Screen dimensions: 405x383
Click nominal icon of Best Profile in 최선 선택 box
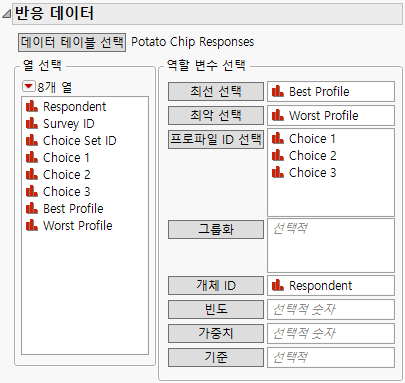(x=278, y=91)
